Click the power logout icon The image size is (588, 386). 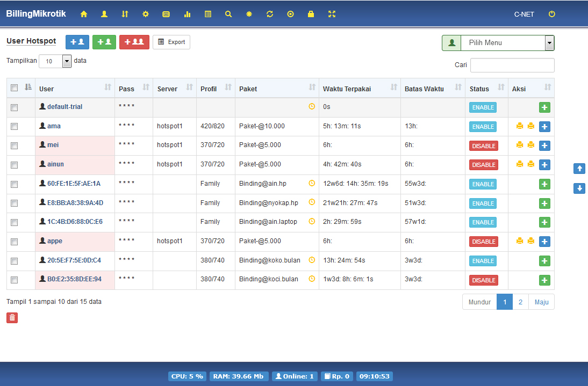pos(551,14)
